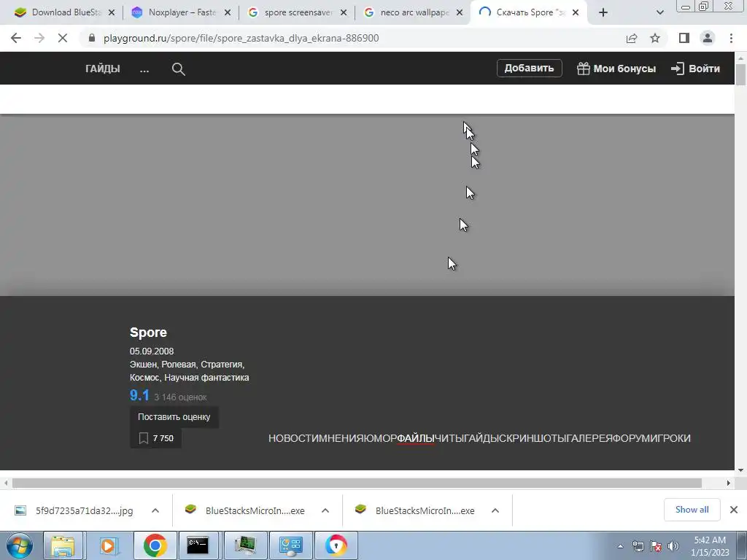Expand options for second BlueStacks exe

click(x=495, y=510)
